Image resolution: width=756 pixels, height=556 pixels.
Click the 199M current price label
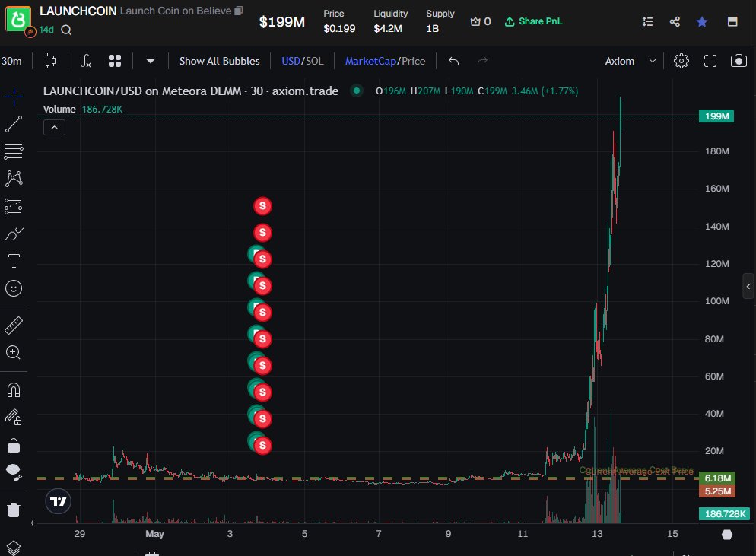click(x=716, y=116)
